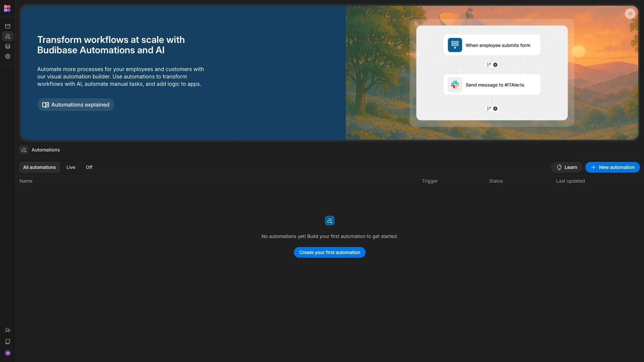Select the All automations tab
This screenshot has width=644, height=362.
(x=40, y=167)
